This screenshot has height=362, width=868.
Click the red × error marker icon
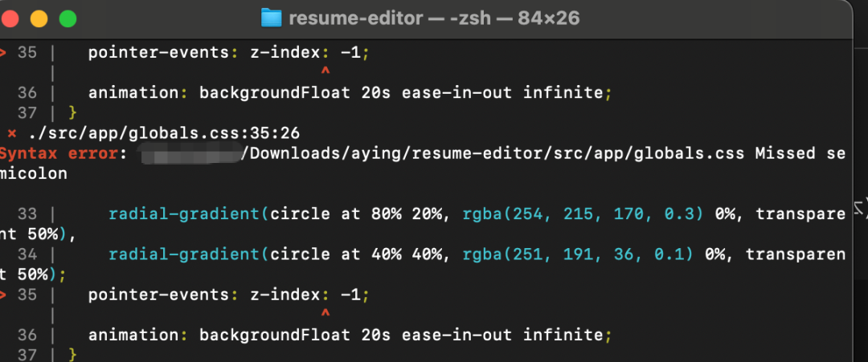[11, 132]
